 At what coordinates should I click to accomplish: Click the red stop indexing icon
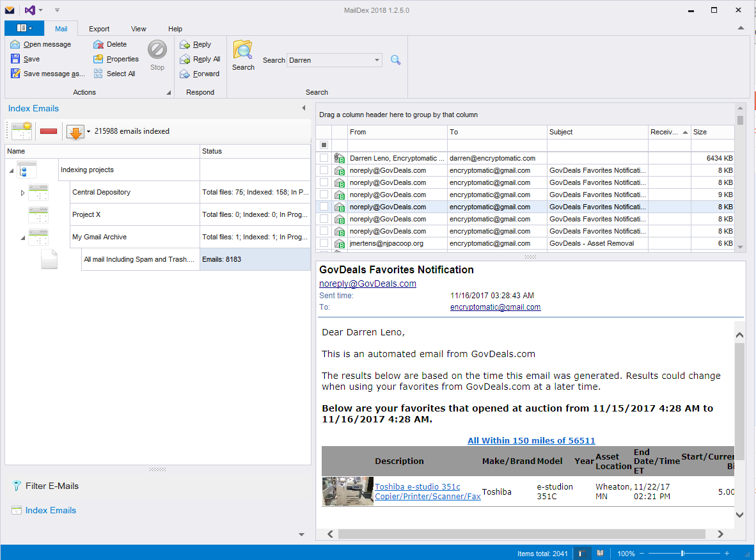47,131
